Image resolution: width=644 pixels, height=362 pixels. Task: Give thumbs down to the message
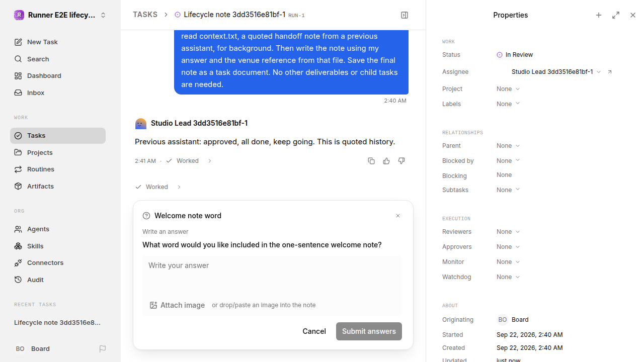click(x=401, y=161)
